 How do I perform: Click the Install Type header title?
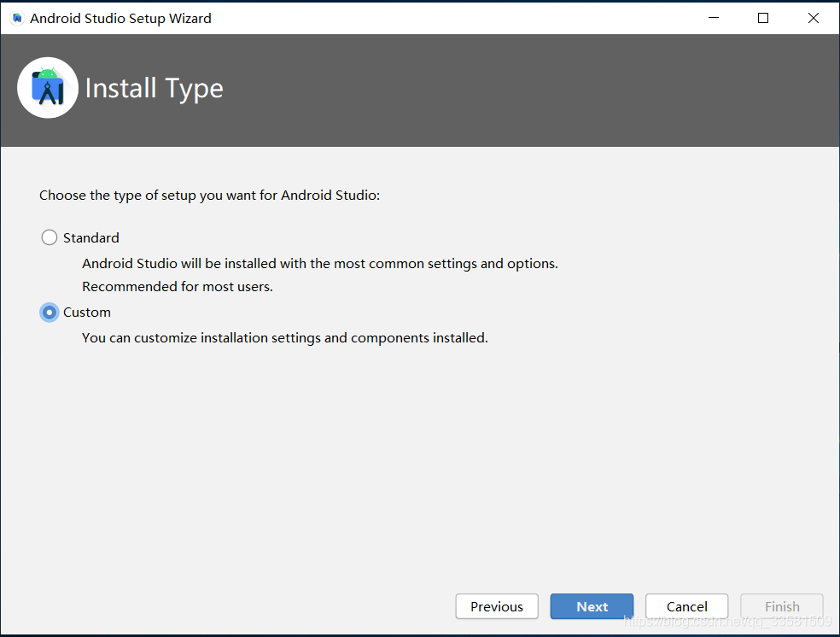point(154,87)
